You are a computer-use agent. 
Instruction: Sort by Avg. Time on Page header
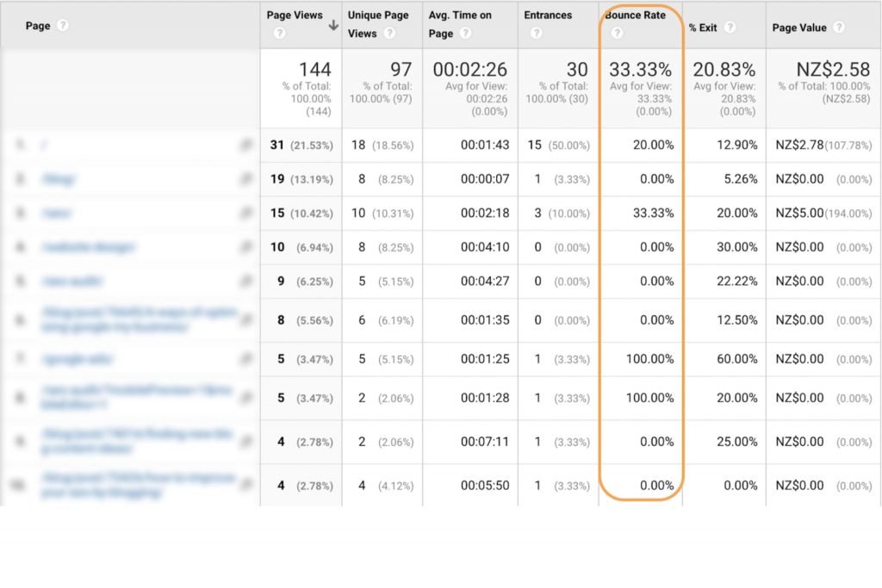pyautogui.click(x=460, y=24)
